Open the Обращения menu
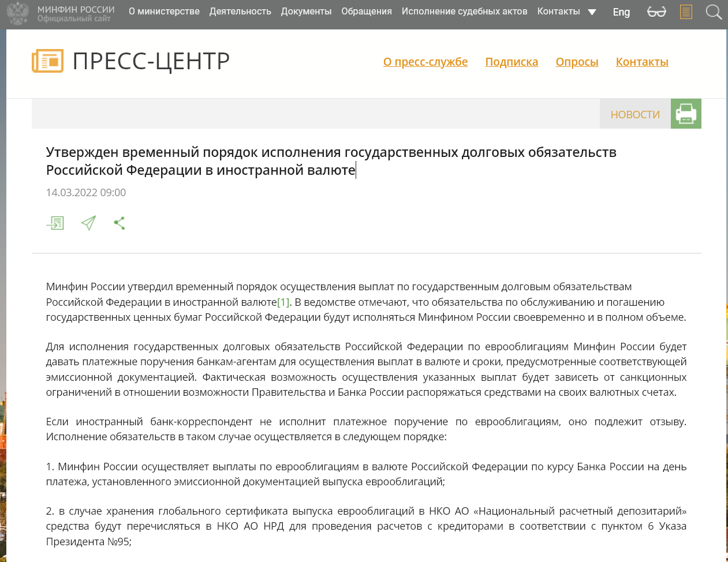Screen dimensions: 728x562 367,12
